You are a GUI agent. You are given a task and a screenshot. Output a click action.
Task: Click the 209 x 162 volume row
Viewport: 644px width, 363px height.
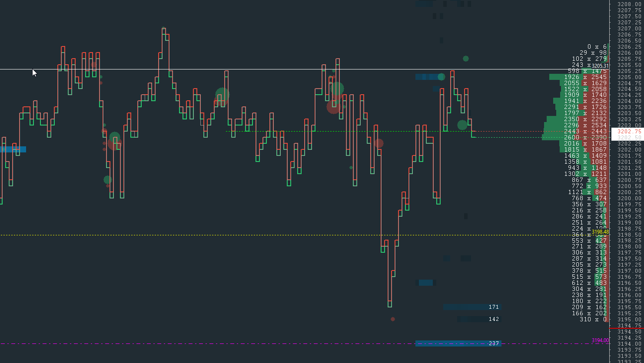point(590,307)
